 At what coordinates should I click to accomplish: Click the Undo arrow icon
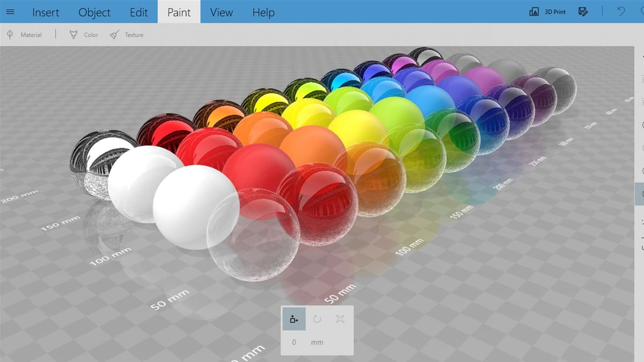pos(621,11)
